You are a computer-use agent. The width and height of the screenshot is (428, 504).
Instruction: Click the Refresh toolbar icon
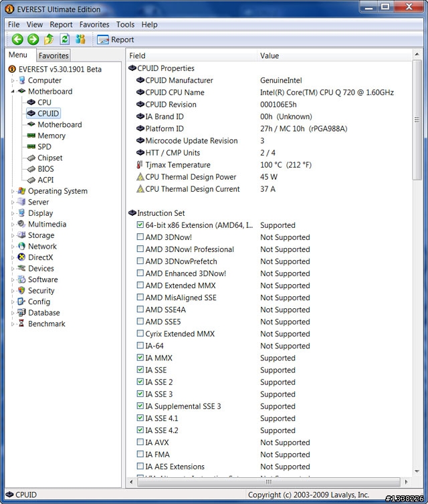pyautogui.click(x=65, y=39)
